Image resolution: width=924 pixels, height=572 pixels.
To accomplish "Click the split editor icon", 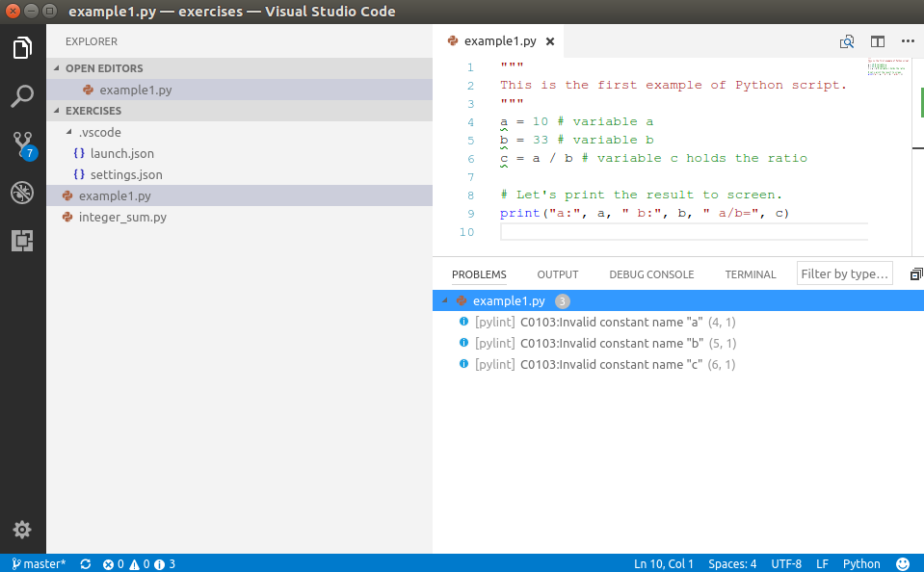I will tap(878, 41).
